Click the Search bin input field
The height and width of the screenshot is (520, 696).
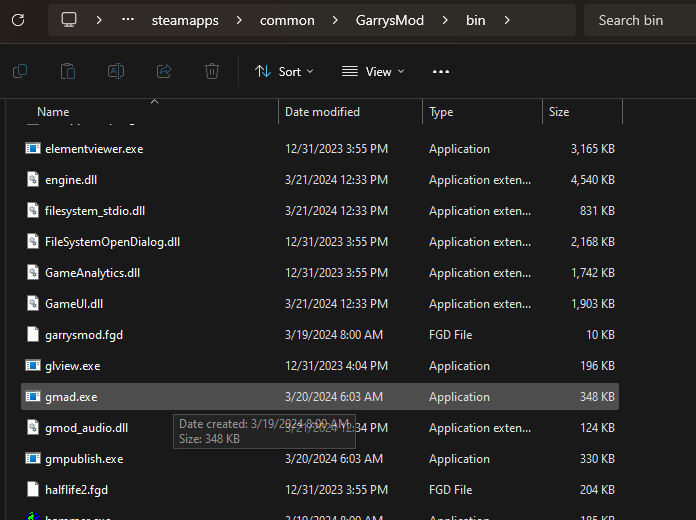[x=640, y=20]
